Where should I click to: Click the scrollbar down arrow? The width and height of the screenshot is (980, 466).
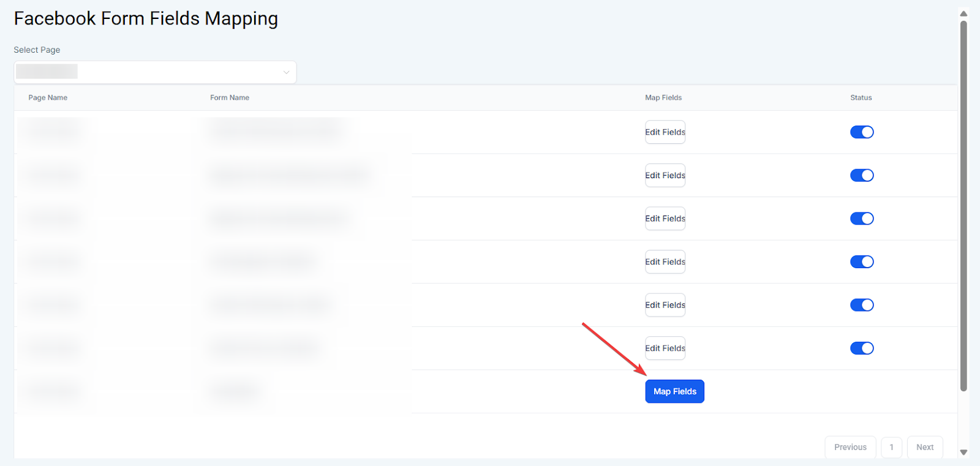click(963, 453)
